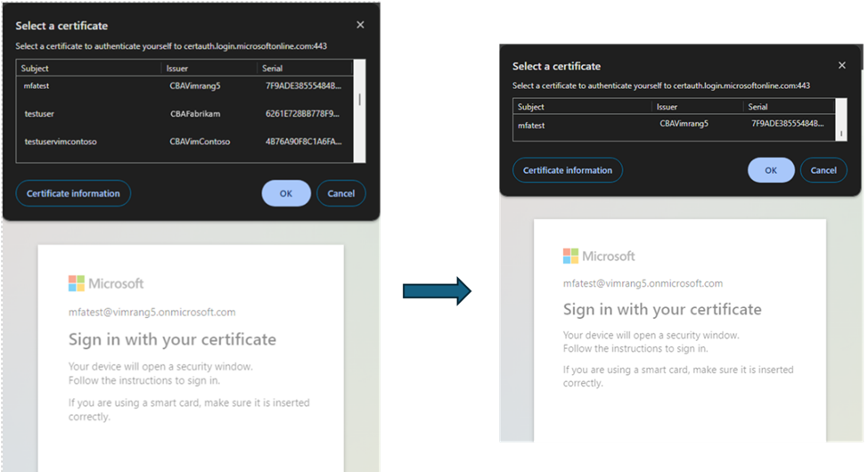Click the right certificate list scrollbar
Viewport: 868px width, 472px height.
point(841,119)
